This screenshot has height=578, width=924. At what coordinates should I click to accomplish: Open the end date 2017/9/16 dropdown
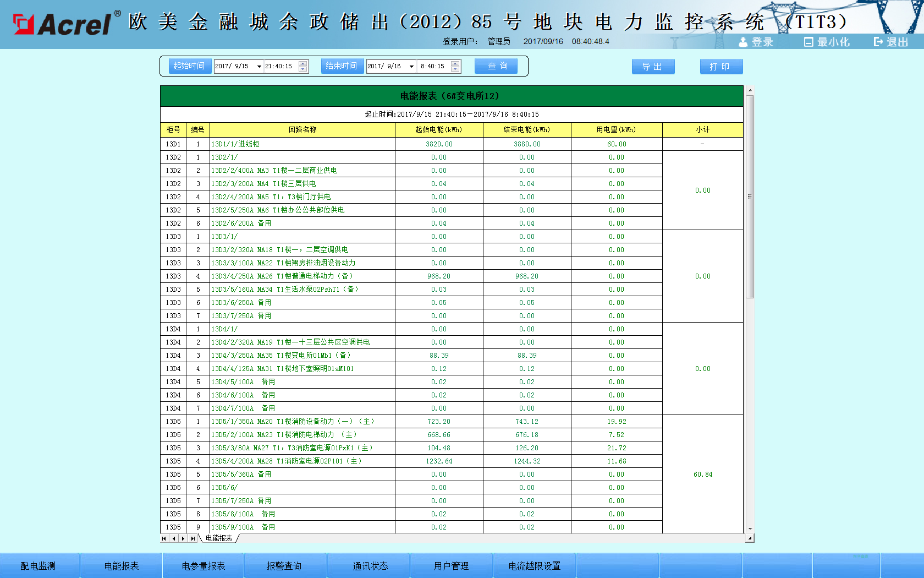click(411, 66)
